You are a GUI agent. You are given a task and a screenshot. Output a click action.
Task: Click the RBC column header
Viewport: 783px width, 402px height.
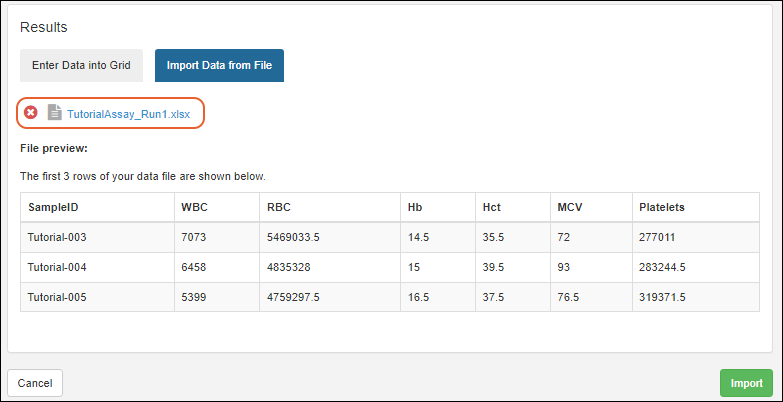[x=278, y=207]
